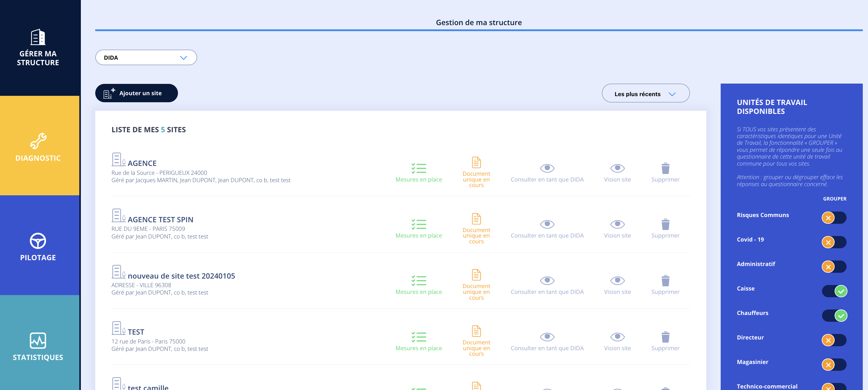Open the AGENCE TEST SPIN site title
868x390 pixels.
pyautogui.click(x=160, y=219)
